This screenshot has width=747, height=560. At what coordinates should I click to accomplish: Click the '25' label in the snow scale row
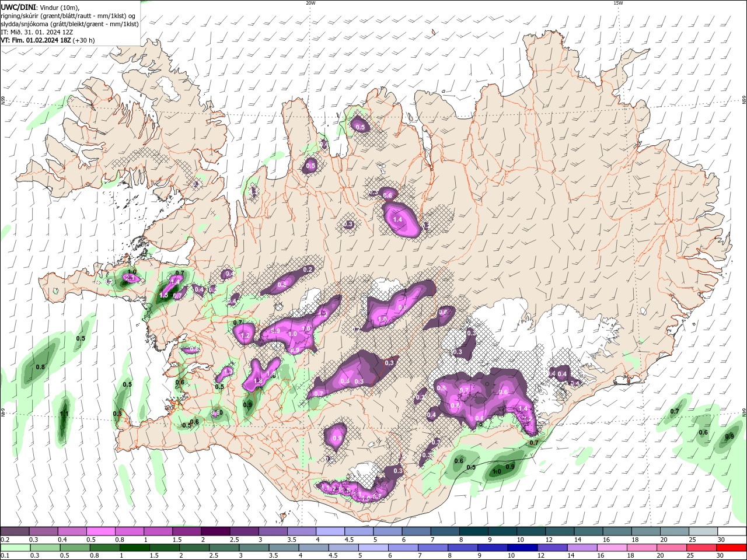(692, 540)
